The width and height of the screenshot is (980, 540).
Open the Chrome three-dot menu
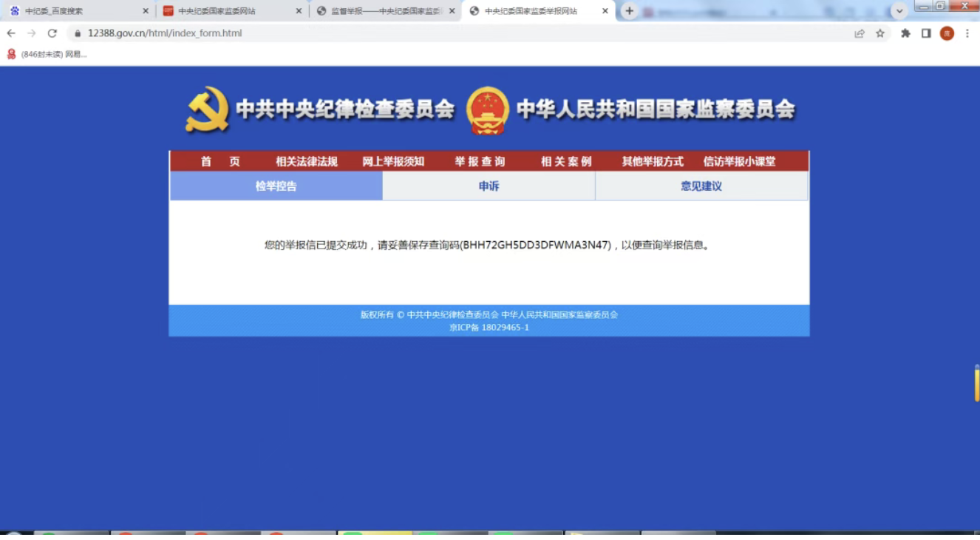pyautogui.click(x=967, y=33)
